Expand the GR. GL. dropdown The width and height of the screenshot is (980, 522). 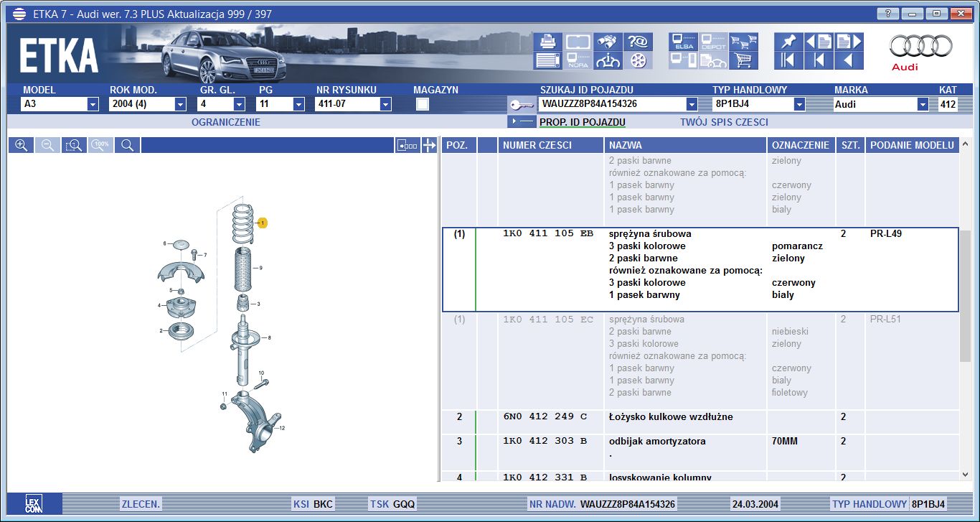click(x=240, y=105)
